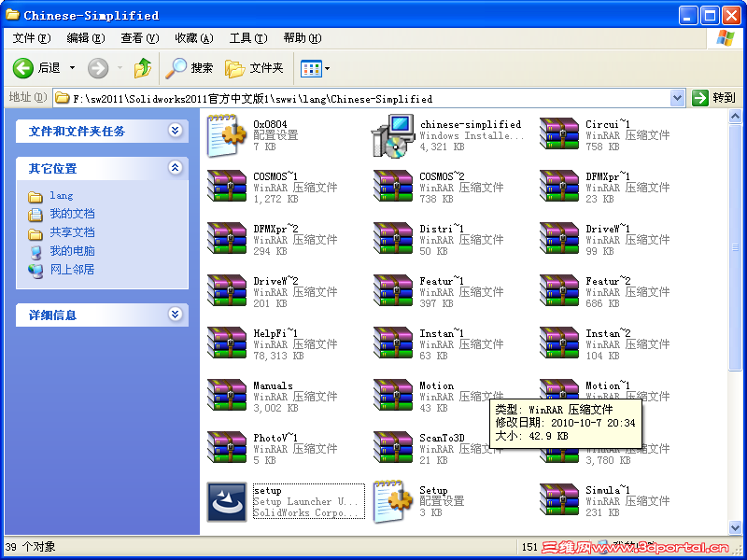Select the DFMXpr~1 archive icon

pyautogui.click(x=559, y=186)
